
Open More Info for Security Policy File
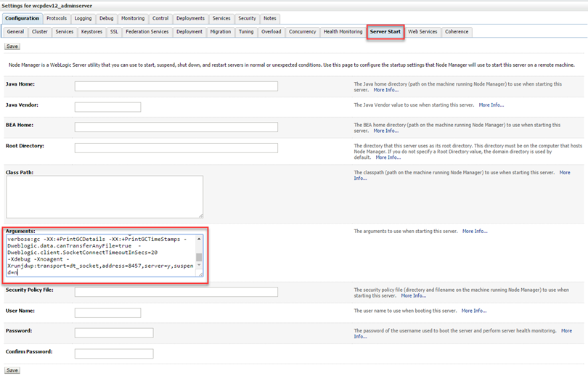tap(414, 296)
